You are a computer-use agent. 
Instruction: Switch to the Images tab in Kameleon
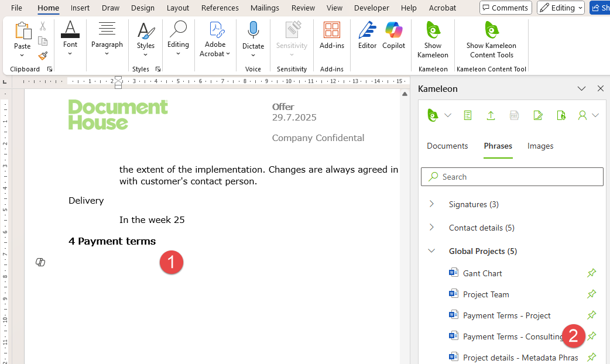540,146
